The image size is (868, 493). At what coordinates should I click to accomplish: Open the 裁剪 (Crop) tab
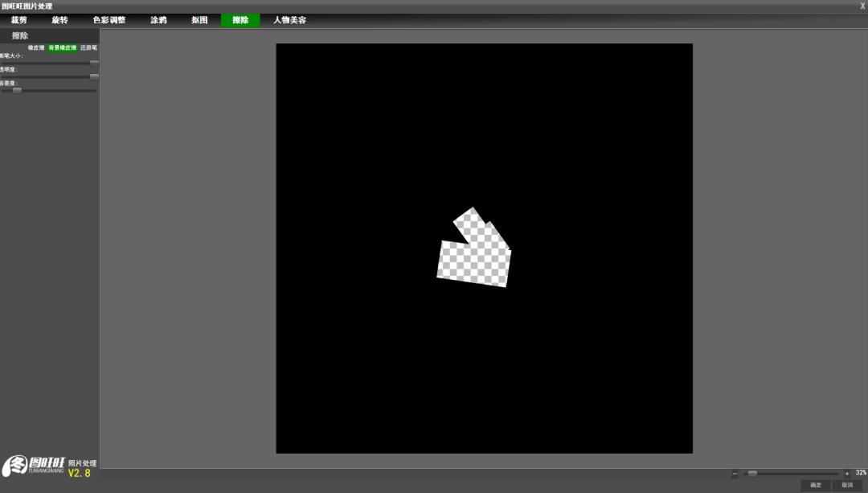tap(18, 20)
